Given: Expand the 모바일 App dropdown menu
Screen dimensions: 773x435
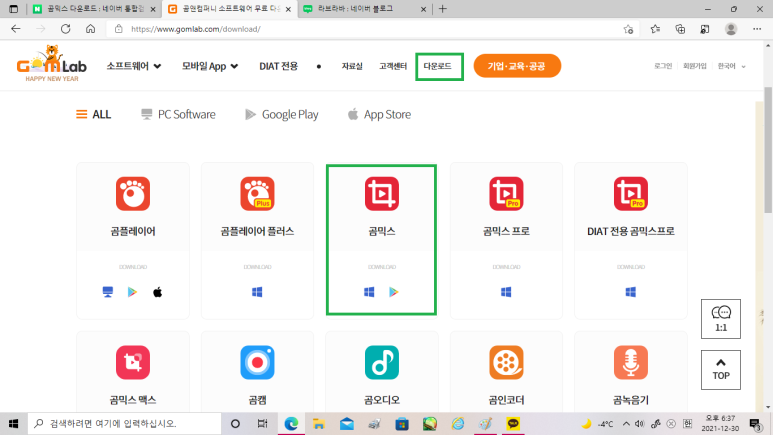Looking at the screenshot, I should point(210,66).
